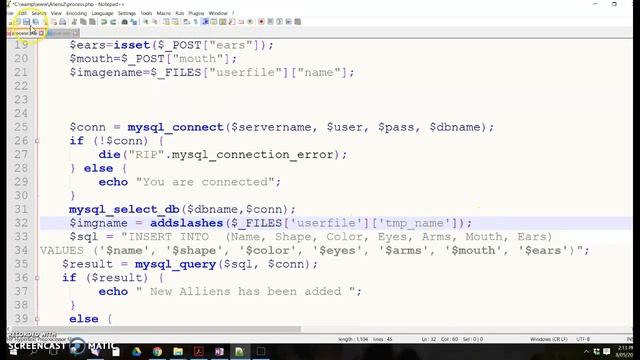The image size is (640, 360).
Task: Click the Zoom In toolbar icon
Action: point(145,22)
